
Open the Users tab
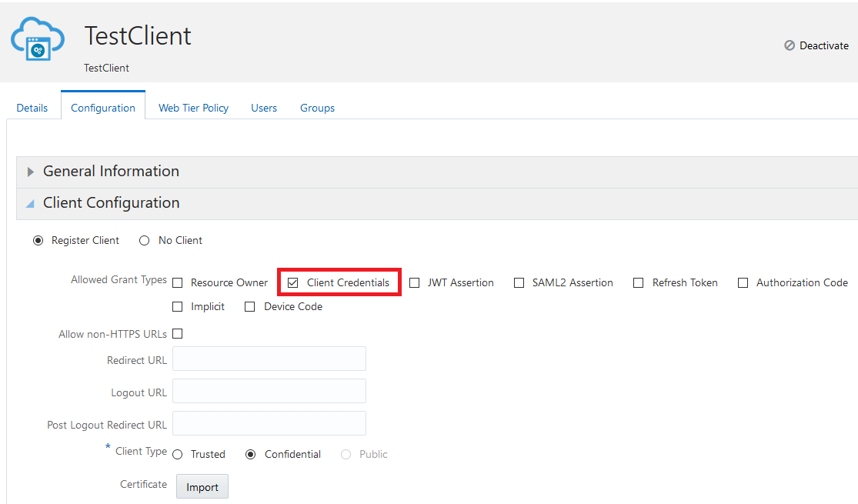(264, 108)
